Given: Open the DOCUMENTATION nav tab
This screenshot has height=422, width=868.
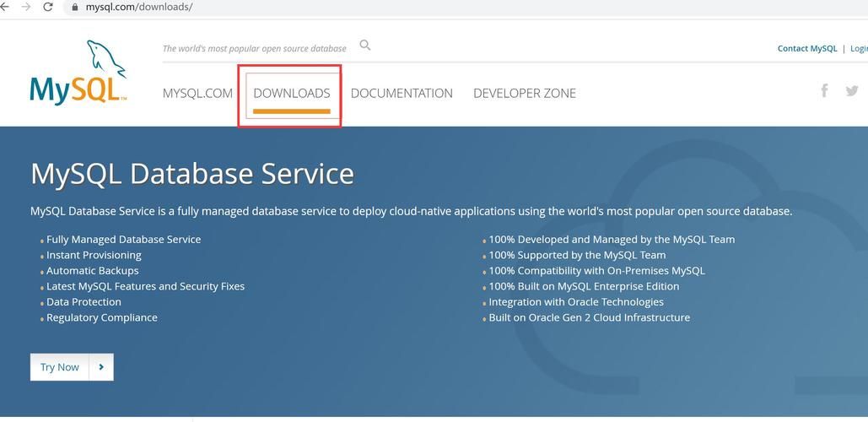Looking at the screenshot, I should tap(402, 93).
